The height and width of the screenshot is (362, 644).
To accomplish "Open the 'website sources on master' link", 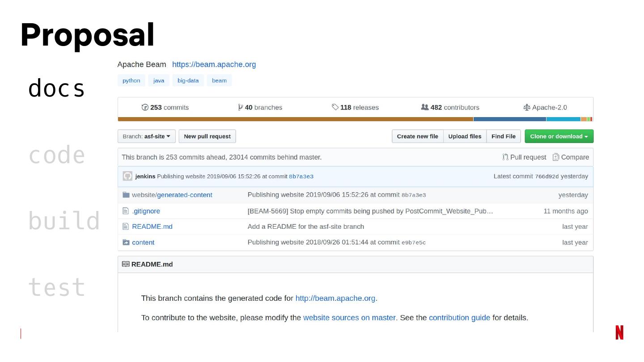I will pos(349,318).
